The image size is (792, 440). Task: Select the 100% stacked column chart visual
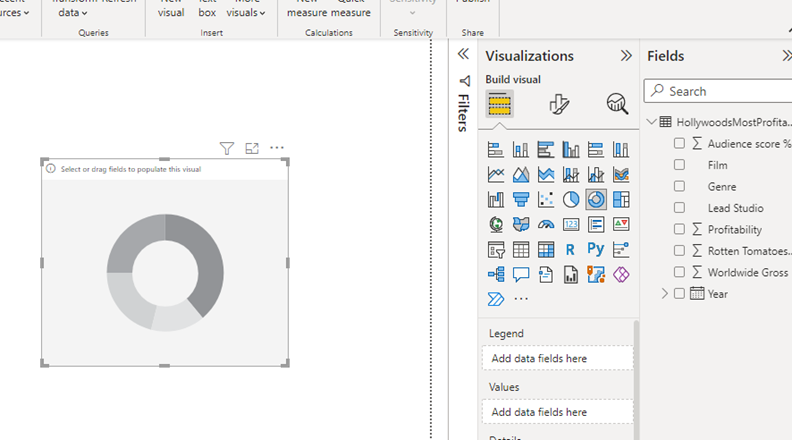[621, 150]
